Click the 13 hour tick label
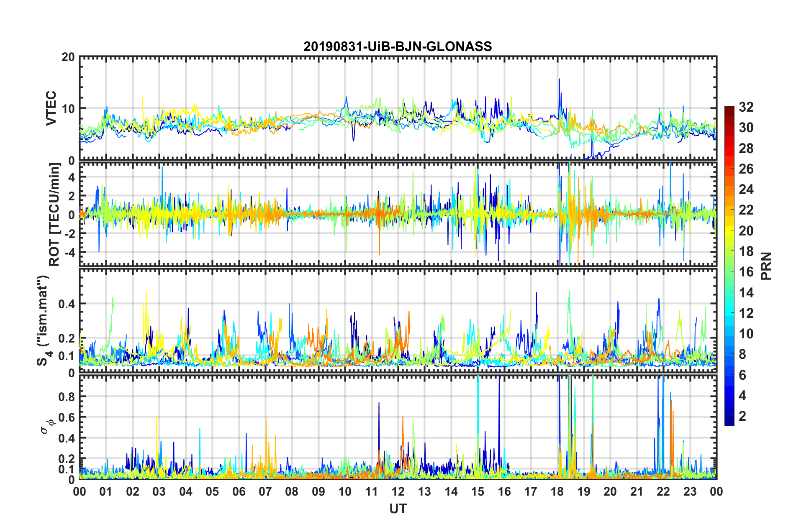 425,491
